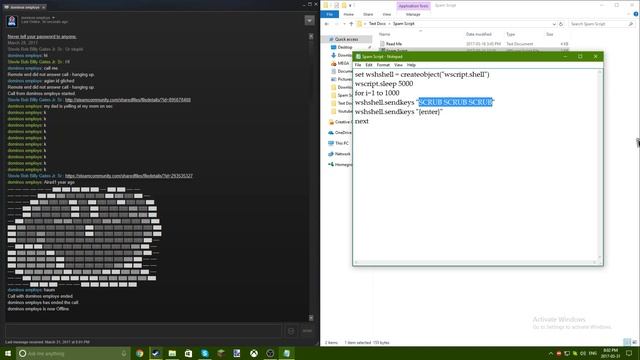Open the Windows Store taskbar icon

tap(188, 353)
